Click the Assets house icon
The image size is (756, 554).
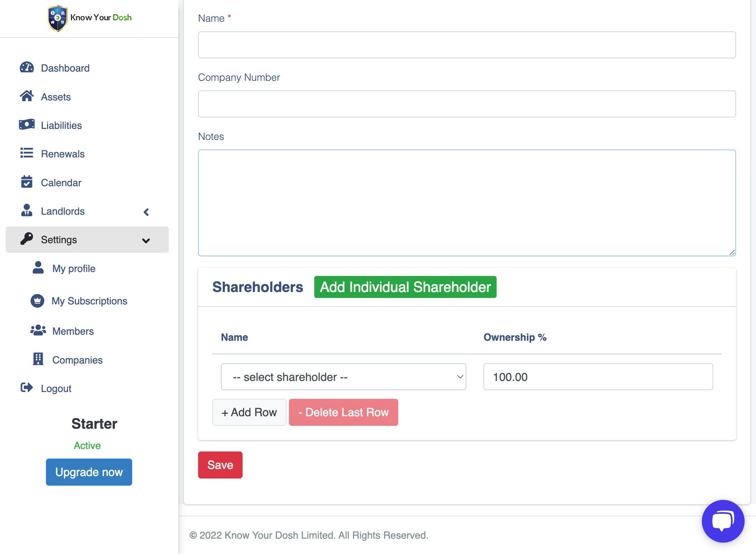point(27,96)
